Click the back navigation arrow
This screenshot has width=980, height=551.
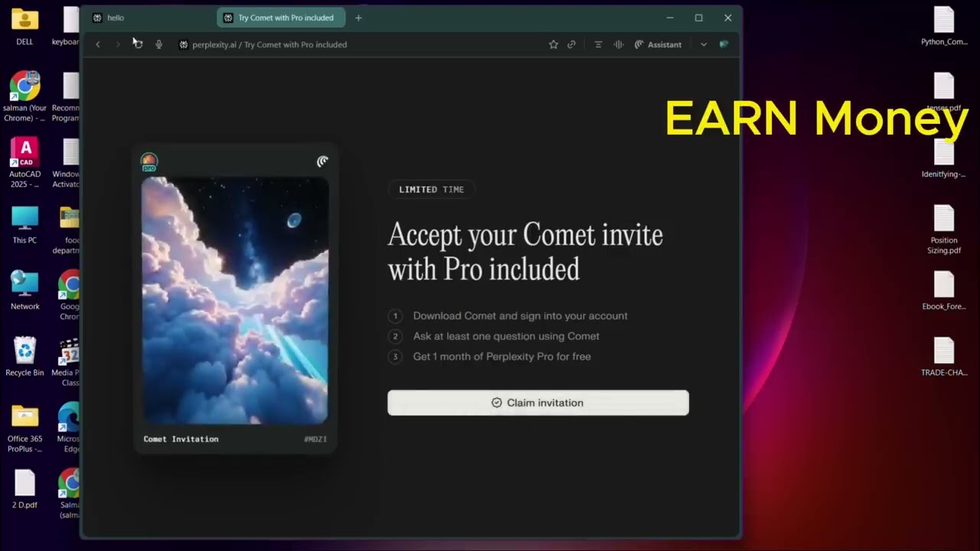[x=98, y=44]
